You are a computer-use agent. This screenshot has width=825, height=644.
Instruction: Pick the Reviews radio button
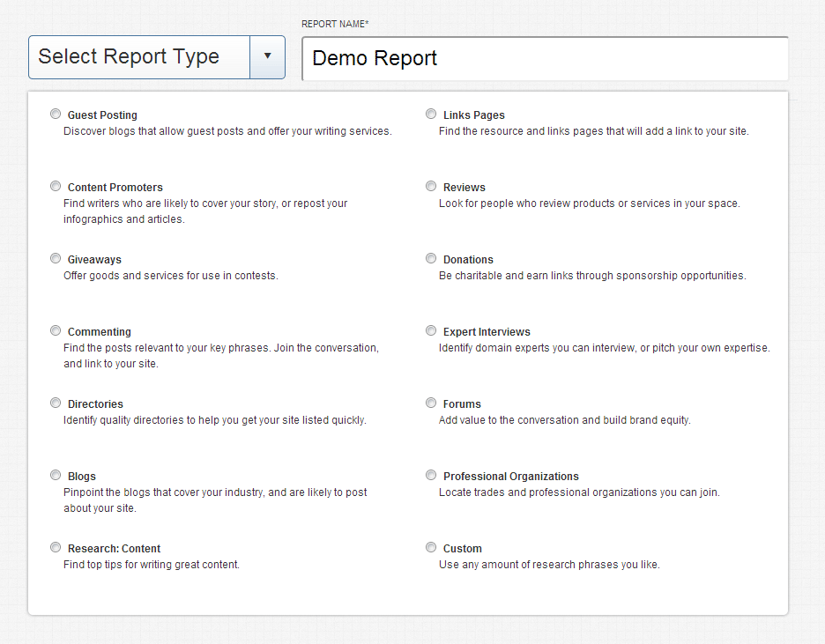click(431, 187)
